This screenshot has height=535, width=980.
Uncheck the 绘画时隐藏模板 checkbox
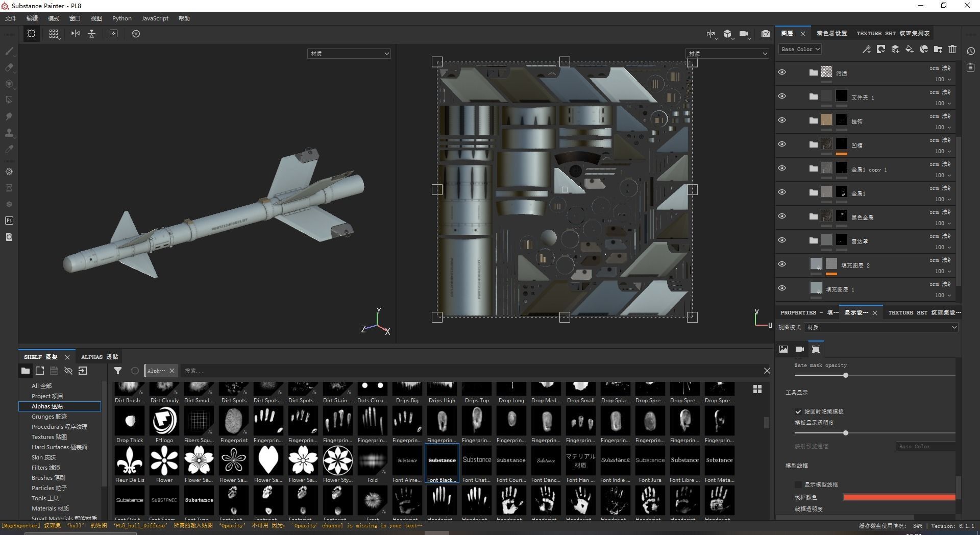click(798, 411)
